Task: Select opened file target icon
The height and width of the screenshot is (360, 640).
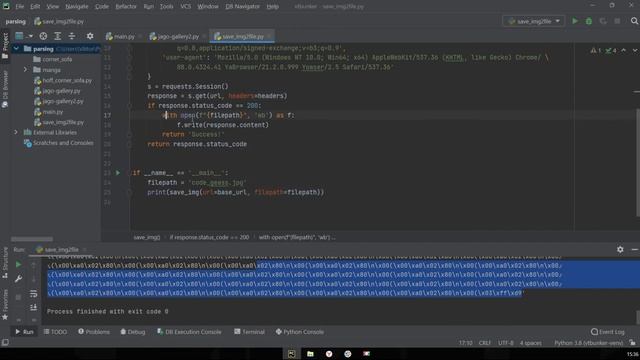Action: (x=43, y=36)
